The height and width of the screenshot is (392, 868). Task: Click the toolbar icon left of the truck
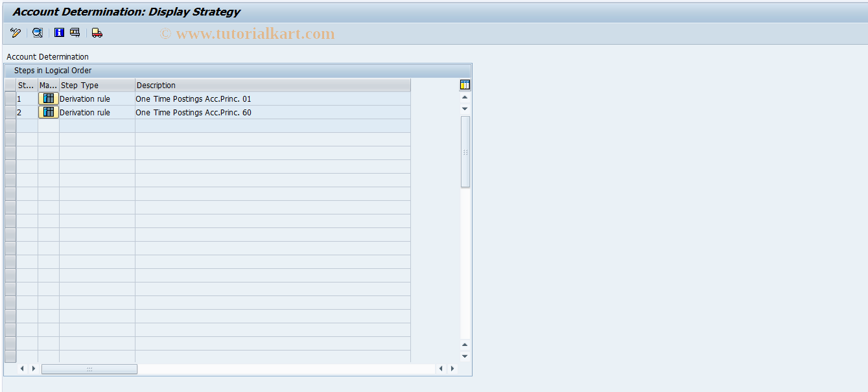point(75,33)
